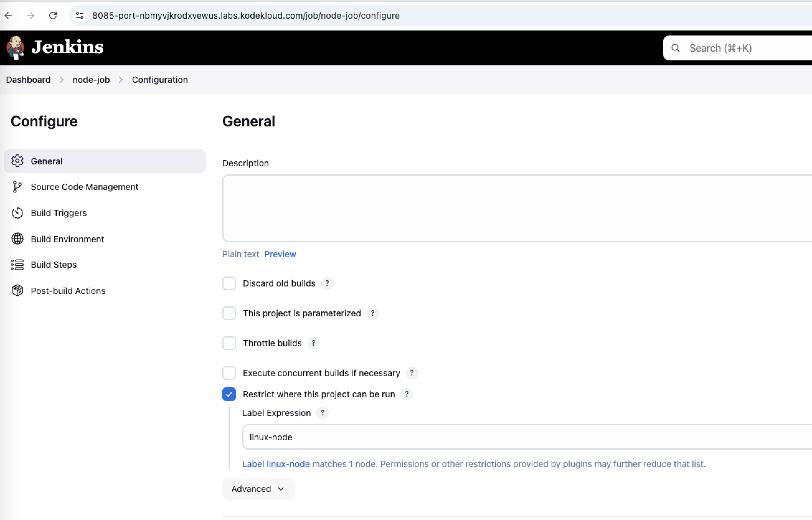Click the list icon for Build Steps
The image size is (812, 520).
pos(17,265)
